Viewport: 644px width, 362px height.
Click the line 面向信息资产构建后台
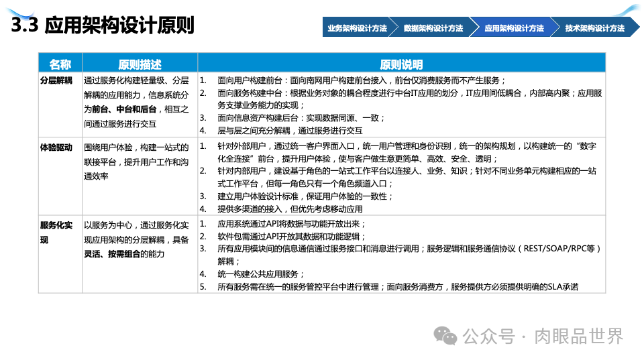[x=301, y=118]
